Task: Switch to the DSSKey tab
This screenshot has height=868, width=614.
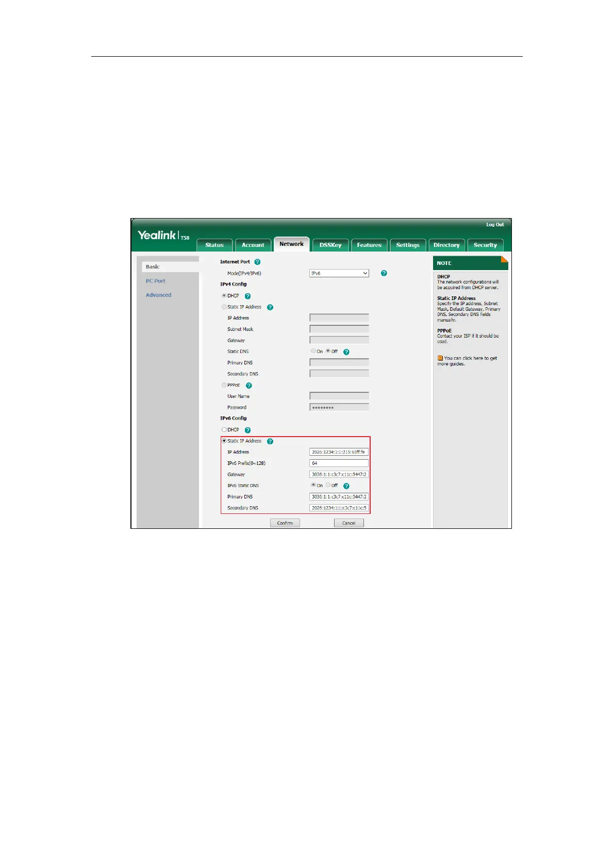Action: pyautogui.click(x=330, y=245)
